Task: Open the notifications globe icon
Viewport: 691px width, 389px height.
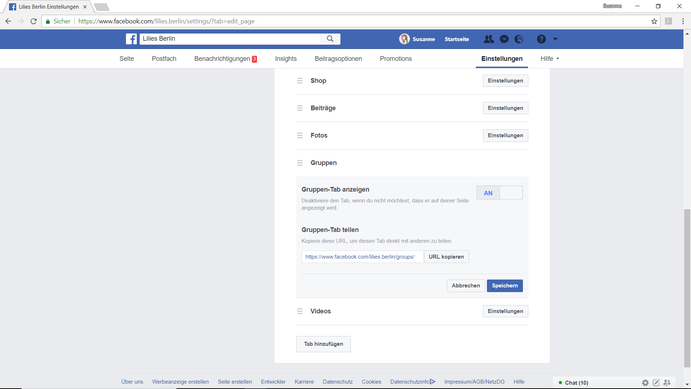Action: (x=519, y=39)
